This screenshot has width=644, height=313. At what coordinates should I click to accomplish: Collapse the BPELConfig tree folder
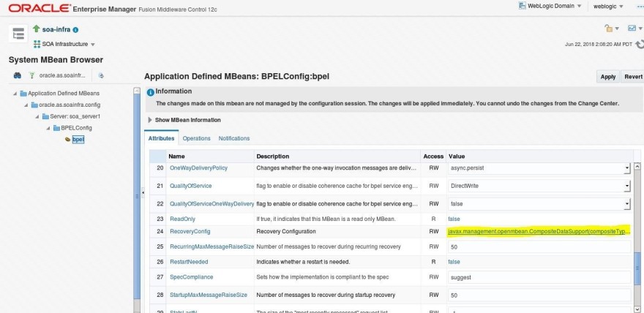point(48,128)
